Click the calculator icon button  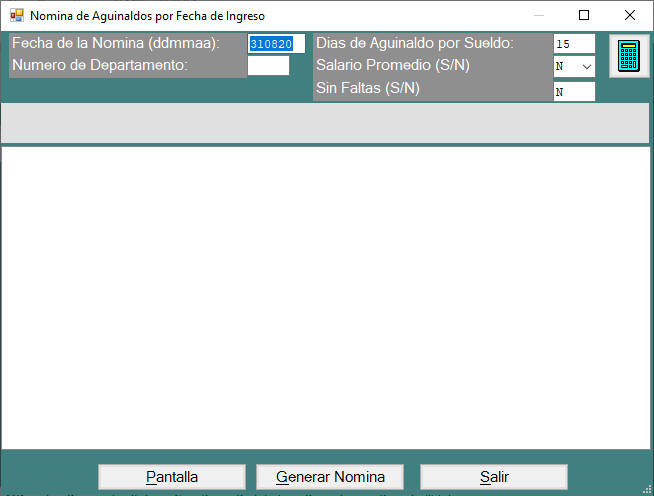tap(628, 56)
